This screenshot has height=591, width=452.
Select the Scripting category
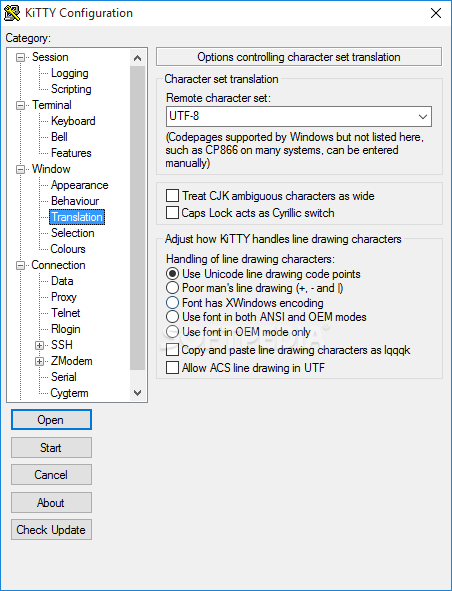tap(71, 89)
